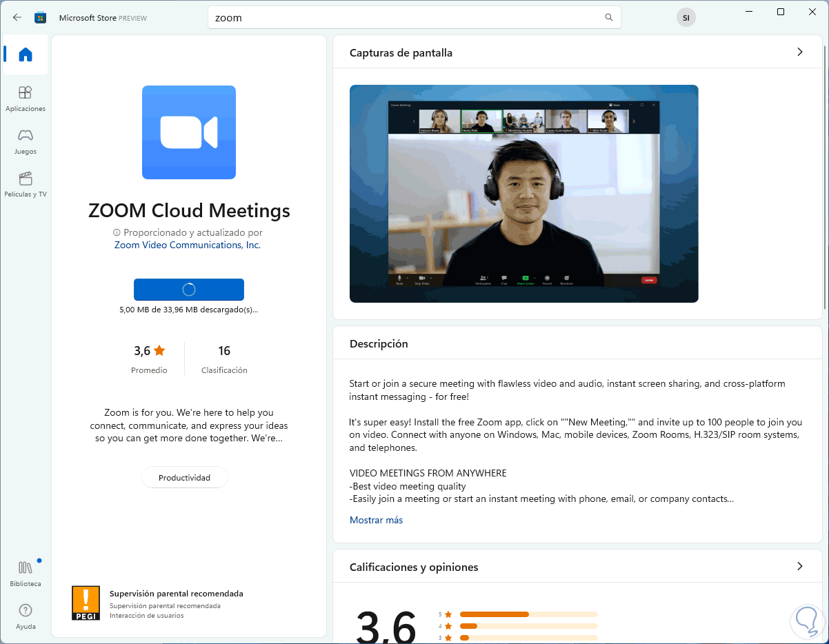829x644 pixels.
Task: Open Películas y TV in the sidebar
Action: click(26, 184)
